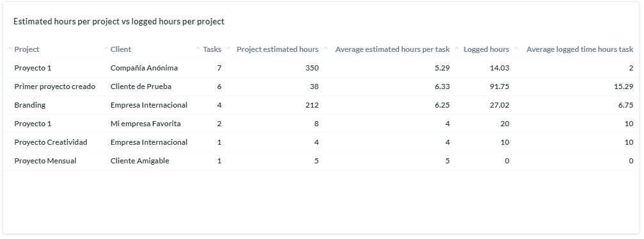Select the average logged value 6.75
644x239 pixels.
[x=626, y=105]
